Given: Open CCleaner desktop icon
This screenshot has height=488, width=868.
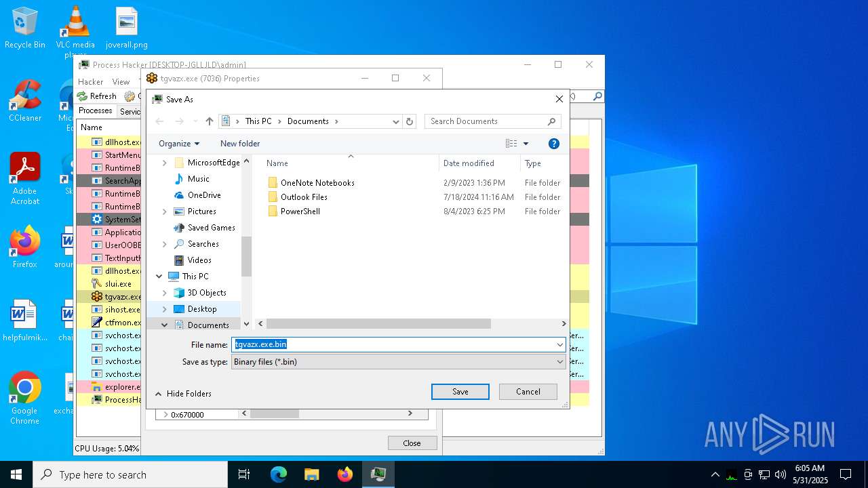Looking at the screenshot, I should click(25, 100).
